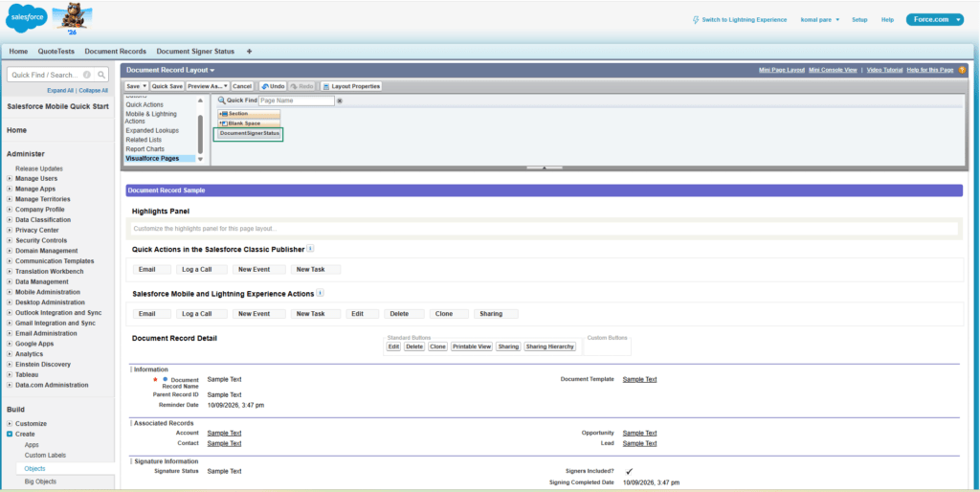Click the plus icon to add a tab
980x492 pixels.
[250, 52]
